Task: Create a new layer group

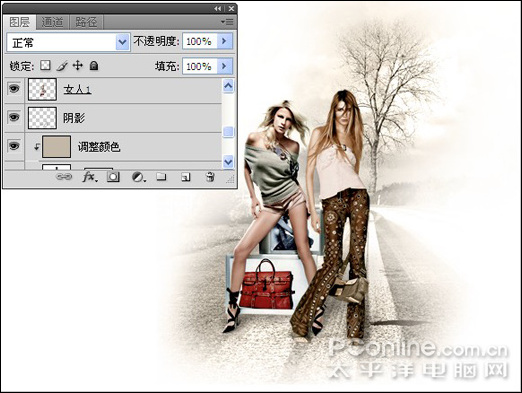Action: (161, 177)
